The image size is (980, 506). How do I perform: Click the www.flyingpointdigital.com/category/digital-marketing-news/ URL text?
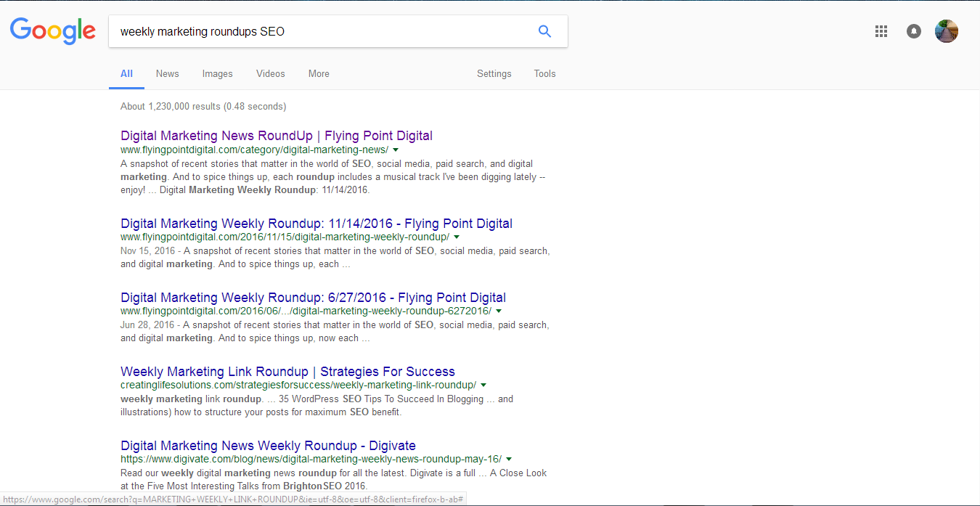point(254,150)
